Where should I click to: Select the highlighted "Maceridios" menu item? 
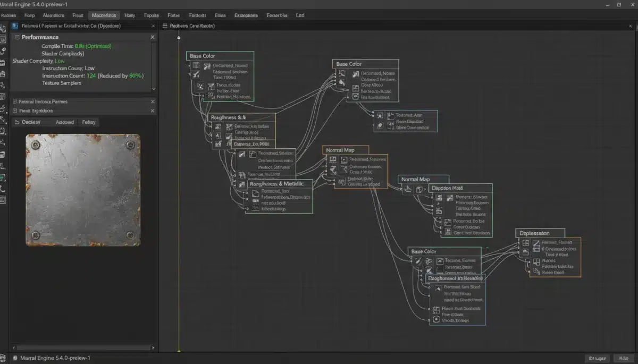coord(104,15)
